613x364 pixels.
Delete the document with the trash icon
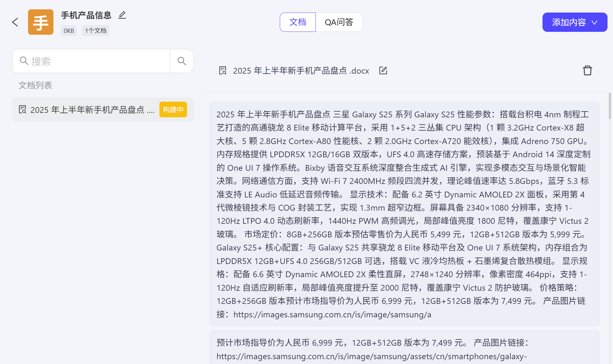pos(587,70)
